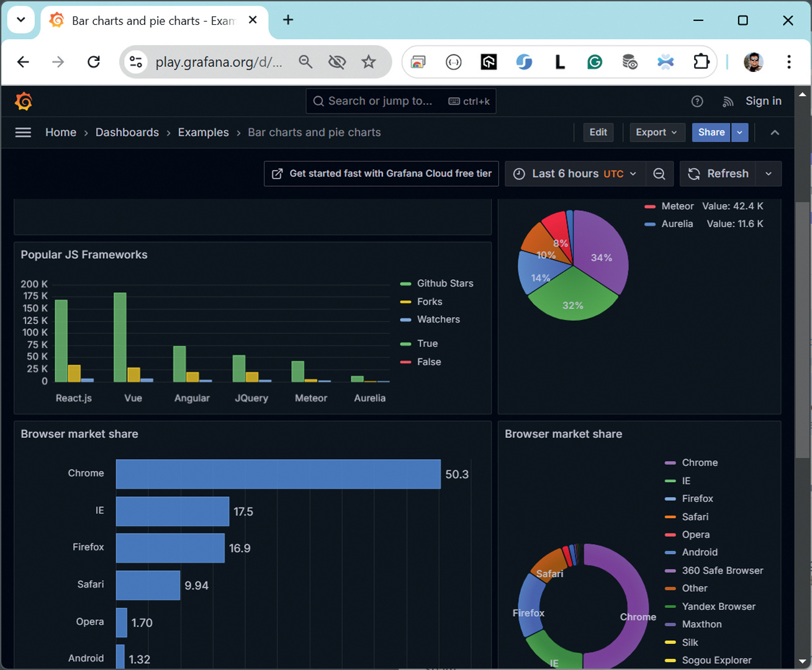812x670 pixels.
Task: Go to Dashboards breadcrumb
Action: [127, 132]
